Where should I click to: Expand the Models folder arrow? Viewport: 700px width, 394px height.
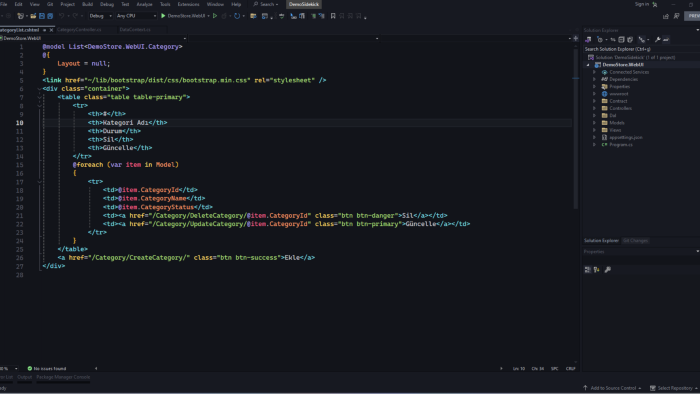(594, 123)
